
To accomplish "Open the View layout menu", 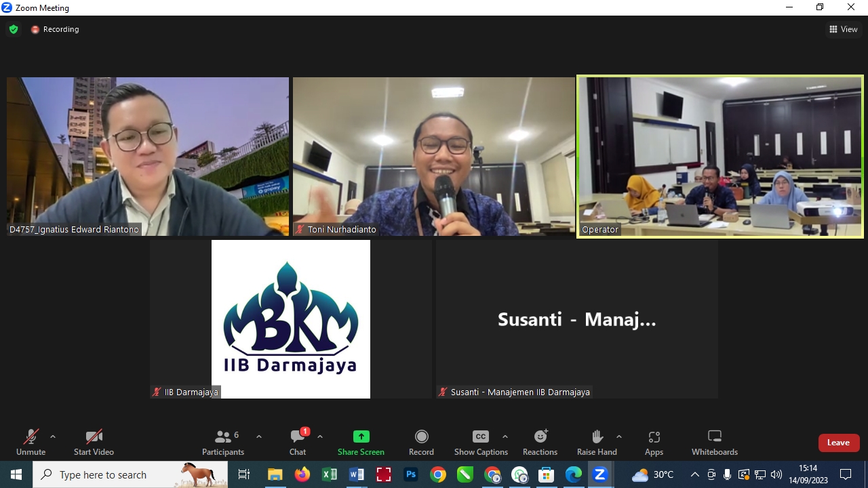I will tap(843, 29).
